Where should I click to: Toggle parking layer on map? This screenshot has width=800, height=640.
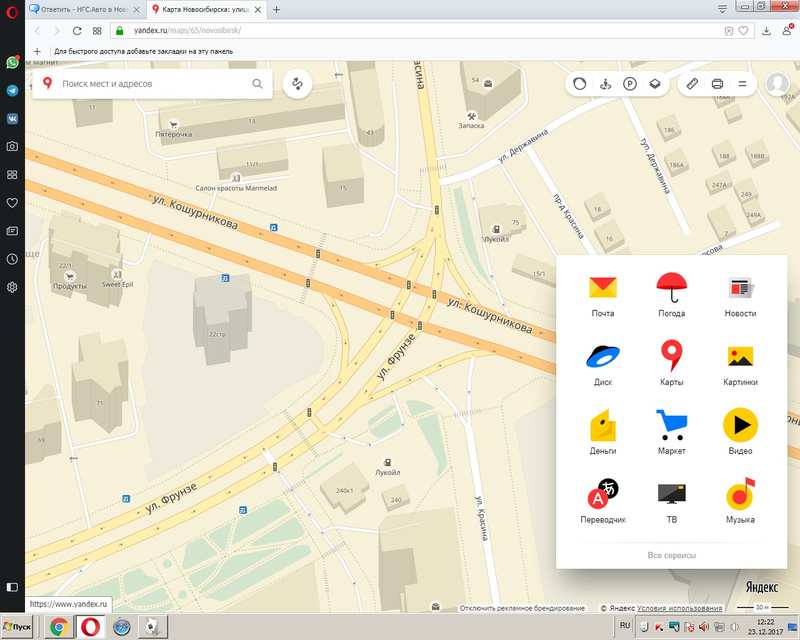[630, 85]
